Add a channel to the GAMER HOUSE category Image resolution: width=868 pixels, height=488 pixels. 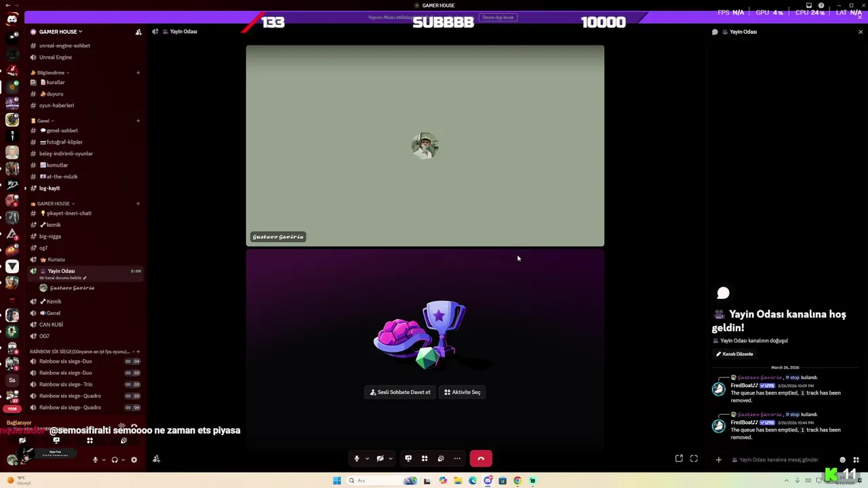138,203
